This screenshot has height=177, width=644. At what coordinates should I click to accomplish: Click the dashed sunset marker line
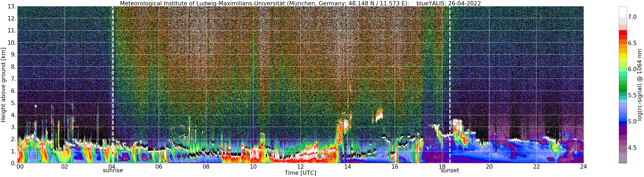click(450, 85)
